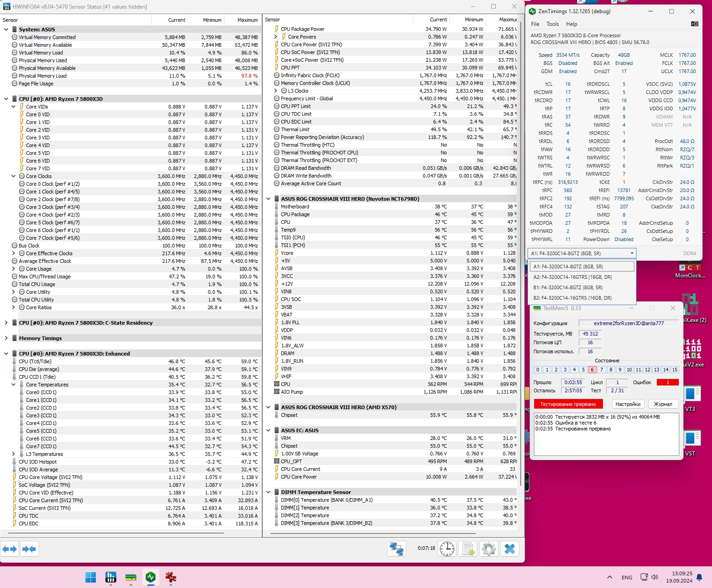Collapse the Core Clocks tree node
712x588 pixels.
pyautogui.click(x=13, y=176)
